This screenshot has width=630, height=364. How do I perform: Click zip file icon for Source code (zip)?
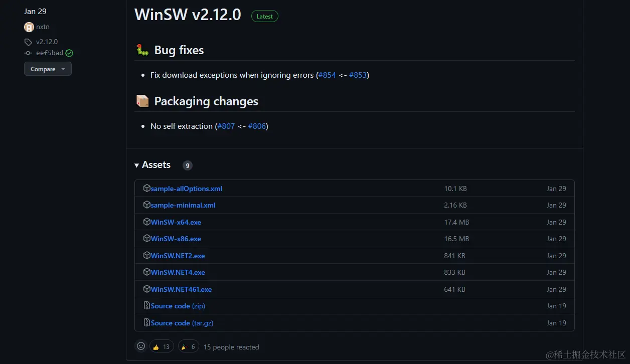click(147, 306)
